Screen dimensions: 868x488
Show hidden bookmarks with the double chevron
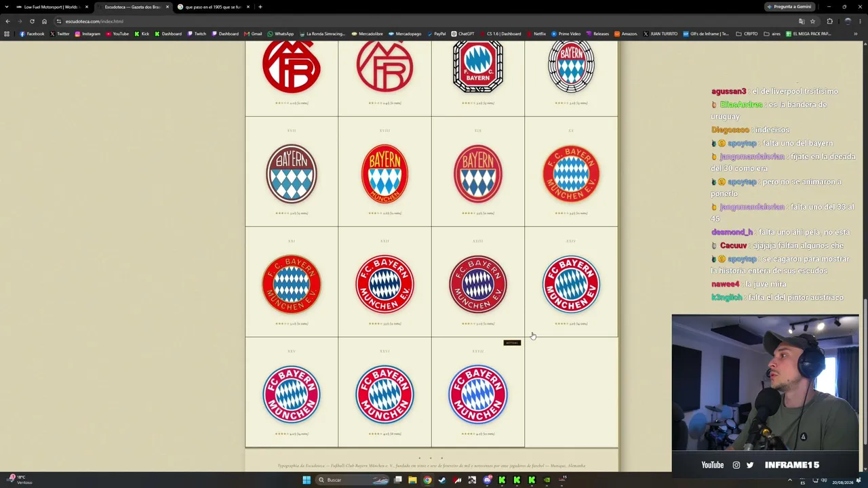856,34
